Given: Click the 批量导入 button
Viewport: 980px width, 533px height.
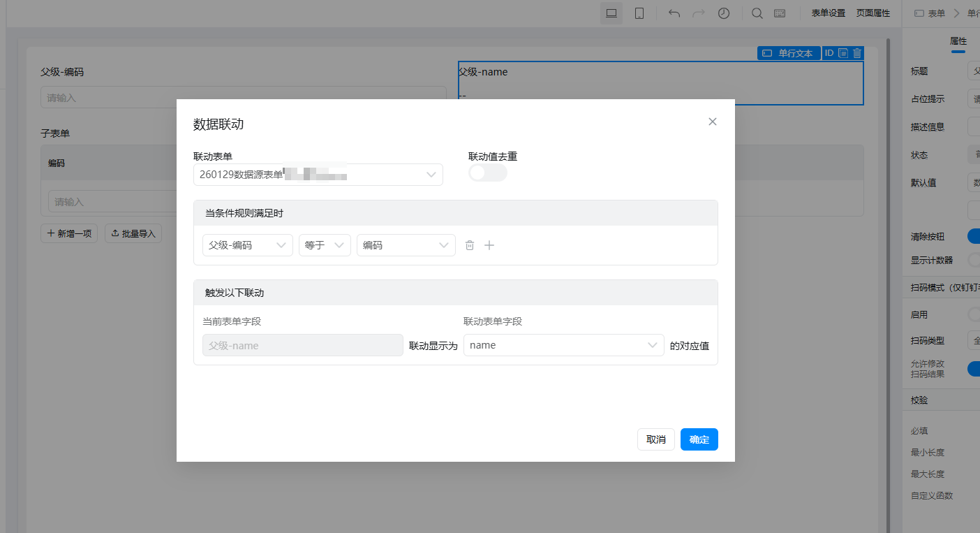Looking at the screenshot, I should point(133,233).
